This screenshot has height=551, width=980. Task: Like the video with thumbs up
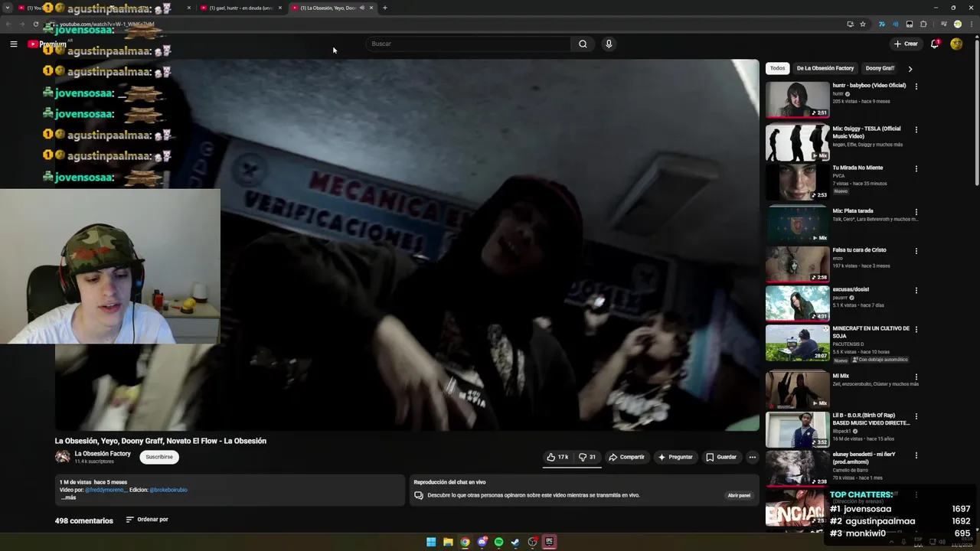(557, 457)
